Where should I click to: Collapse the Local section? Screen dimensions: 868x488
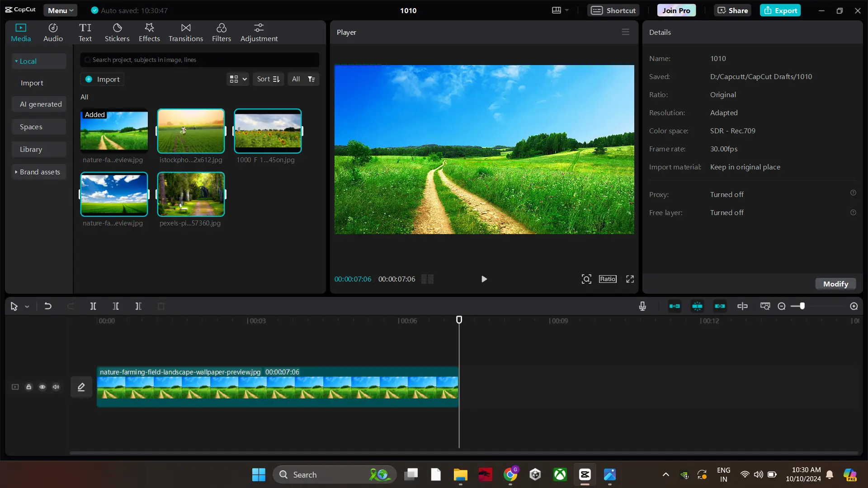(39, 61)
